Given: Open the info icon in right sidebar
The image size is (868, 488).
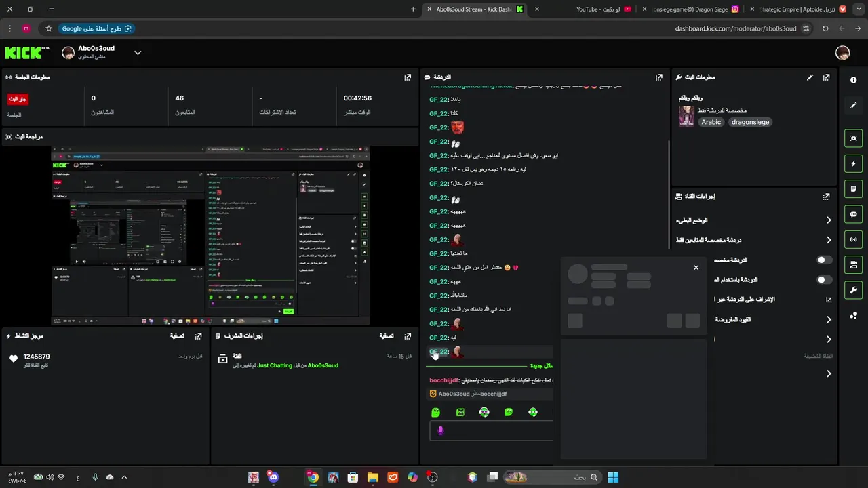Looking at the screenshot, I should click(x=853, y=80).
